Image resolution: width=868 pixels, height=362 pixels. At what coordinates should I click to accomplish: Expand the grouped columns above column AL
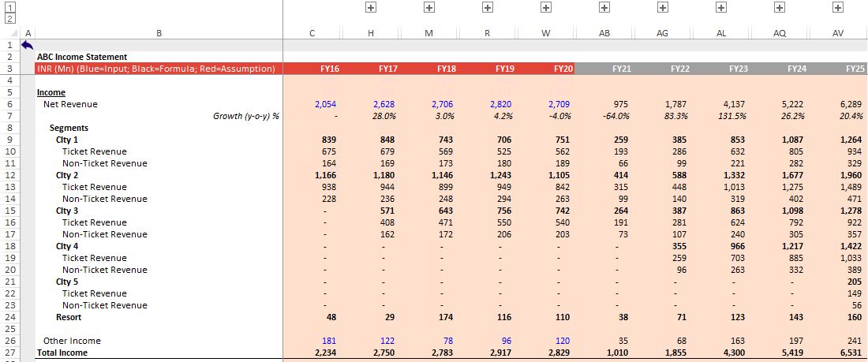720,7
